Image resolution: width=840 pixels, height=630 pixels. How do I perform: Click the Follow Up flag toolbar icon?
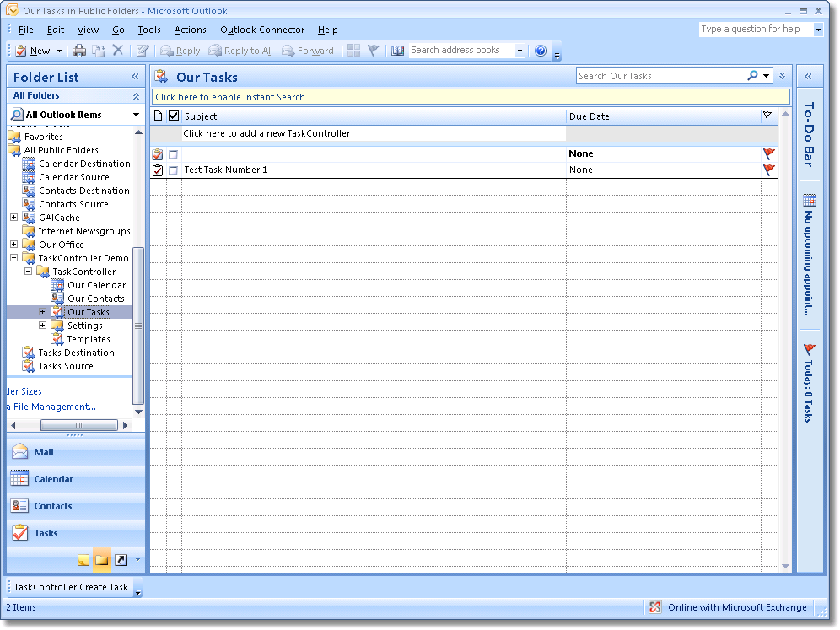pos(373,51)
